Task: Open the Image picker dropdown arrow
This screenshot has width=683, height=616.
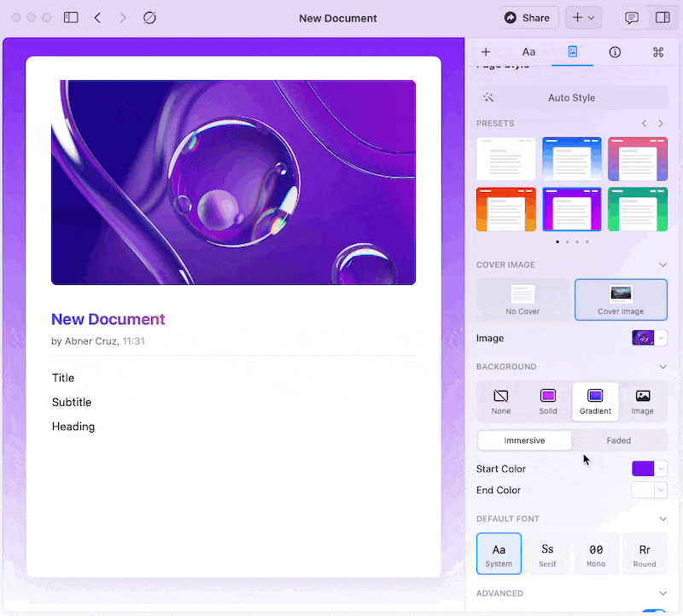Action: tap(661, 338)
